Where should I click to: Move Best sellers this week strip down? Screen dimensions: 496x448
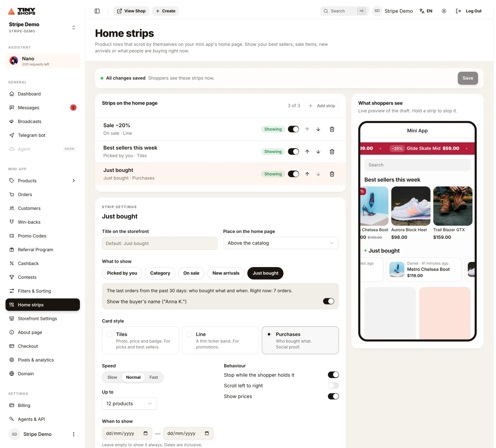[318, 152]
